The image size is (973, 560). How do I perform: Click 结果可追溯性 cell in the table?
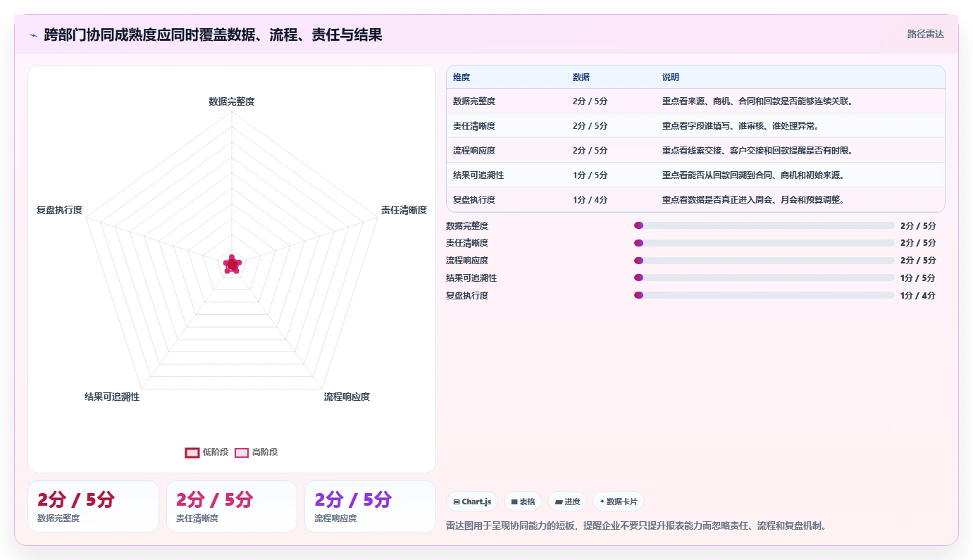click(x=478, y=175)
